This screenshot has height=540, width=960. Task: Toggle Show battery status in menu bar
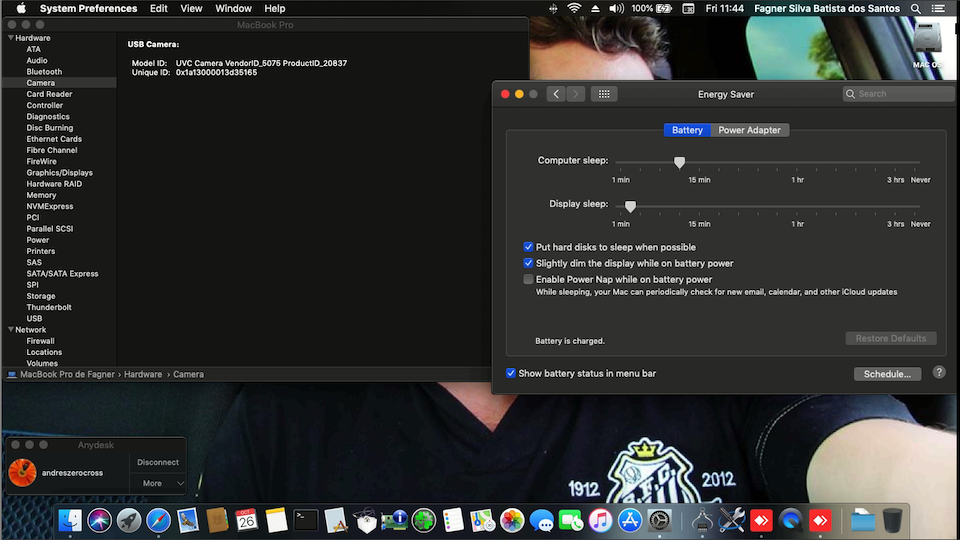coord(511,373)
